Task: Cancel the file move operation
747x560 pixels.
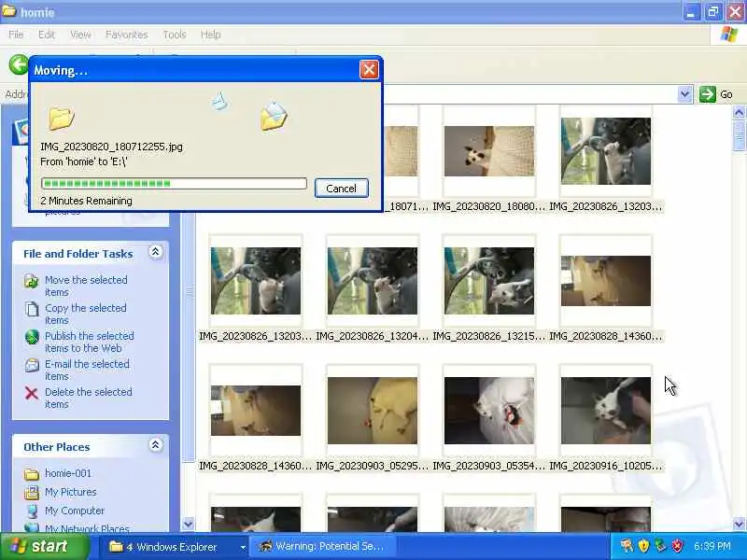Action: pos(341,189)
